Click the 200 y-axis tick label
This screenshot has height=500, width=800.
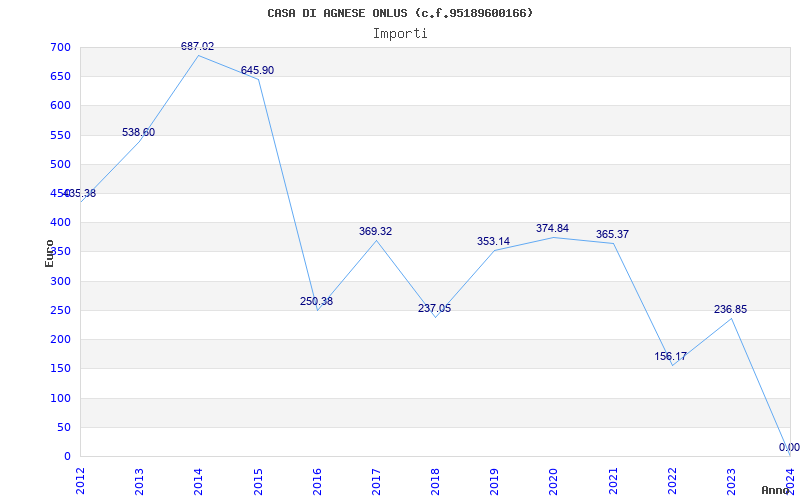[60, 339]
